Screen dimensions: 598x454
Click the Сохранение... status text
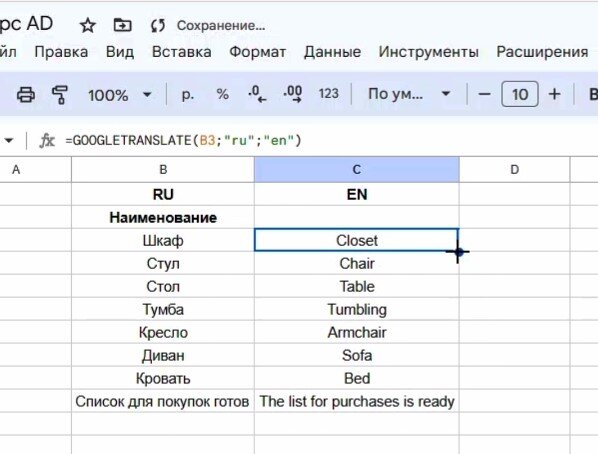click(221, 26)
